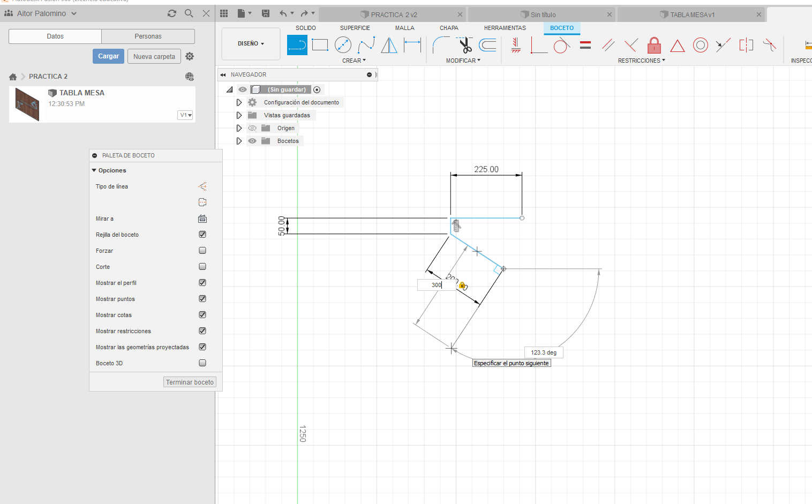This screenshot has height=504, width=812.
Task: Toggle Mostrar las geometrías proyectadas checkbox
Action: click(x=202, y=347)
